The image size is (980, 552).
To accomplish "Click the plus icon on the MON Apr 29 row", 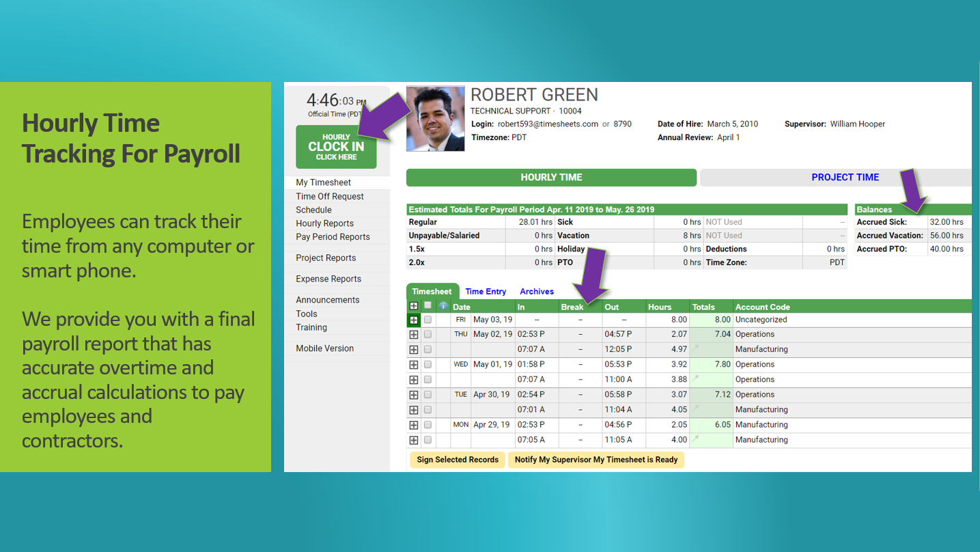I will pos(414,424).
